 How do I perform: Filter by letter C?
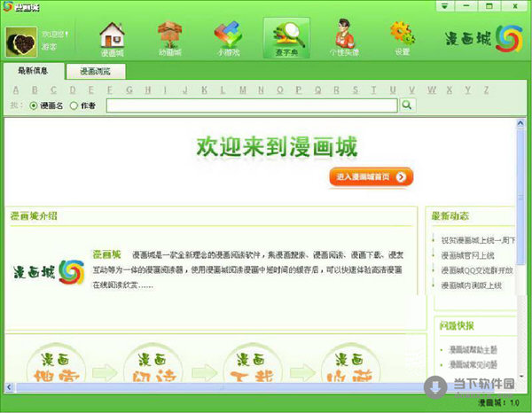53,90
